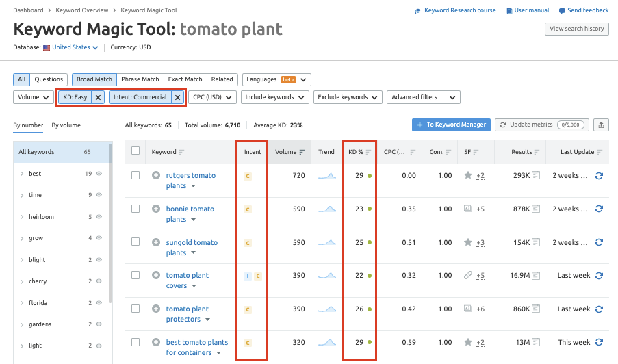The image size is (618, 364).
Task: Toggle eye visibility for best group
Action: [x=99, y=173]
